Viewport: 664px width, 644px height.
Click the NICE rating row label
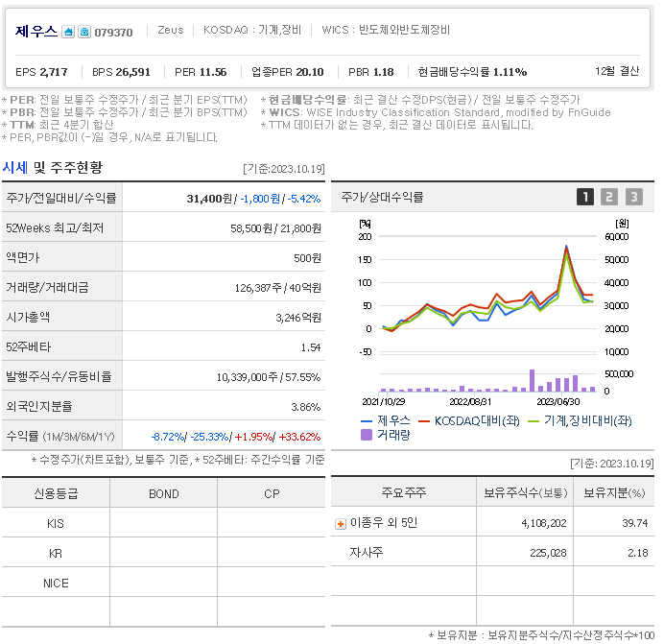click(56, 584)
